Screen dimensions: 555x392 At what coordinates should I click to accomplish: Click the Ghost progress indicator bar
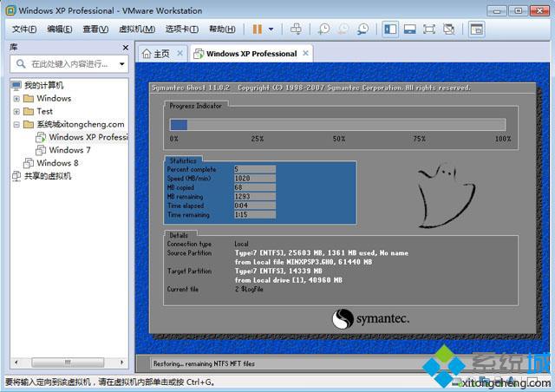(337, 125)
